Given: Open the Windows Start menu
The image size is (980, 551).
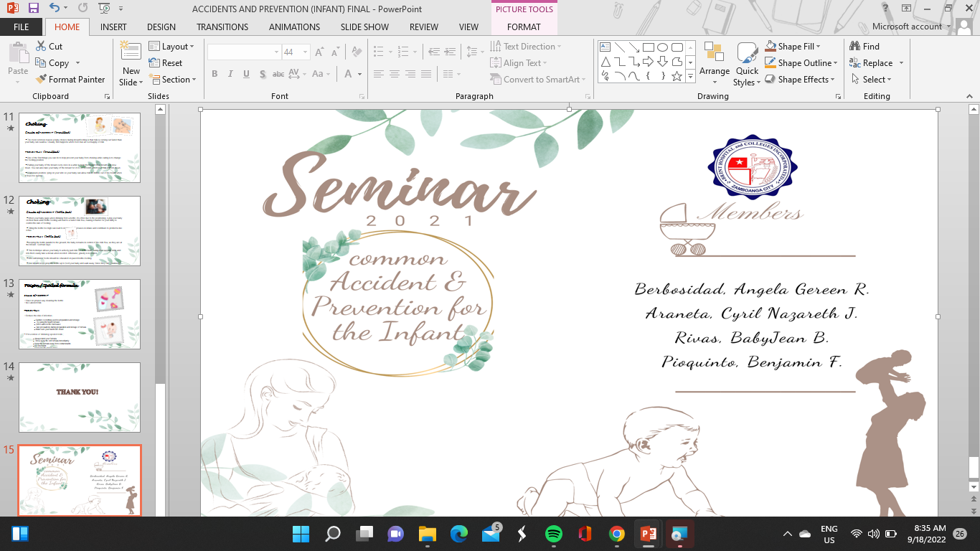Looking at the screenshot, I should (x=301, y=534).
